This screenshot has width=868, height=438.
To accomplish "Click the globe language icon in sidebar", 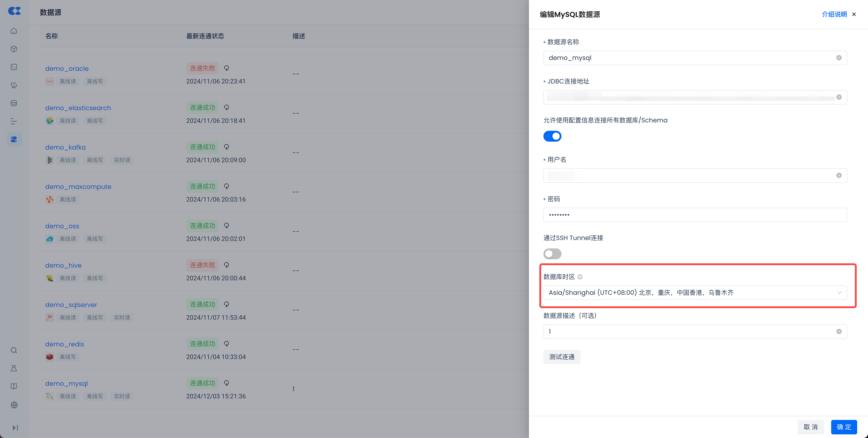I will tap(14, 405).
